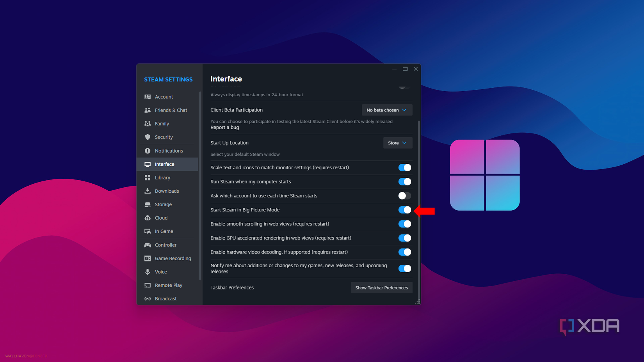Select the Account settings icon
The width and height of the screenshot is (644, 362).
click(x=148, y=97)
